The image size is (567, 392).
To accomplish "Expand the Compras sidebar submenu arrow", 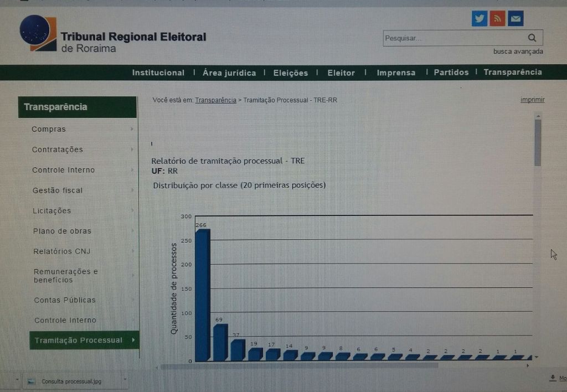I will [132, 129].
